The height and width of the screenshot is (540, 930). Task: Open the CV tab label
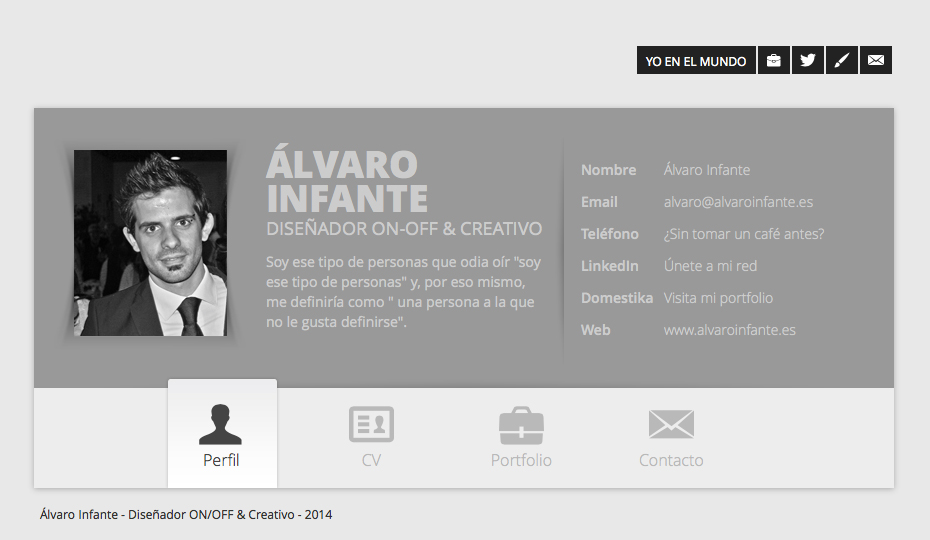371,460
